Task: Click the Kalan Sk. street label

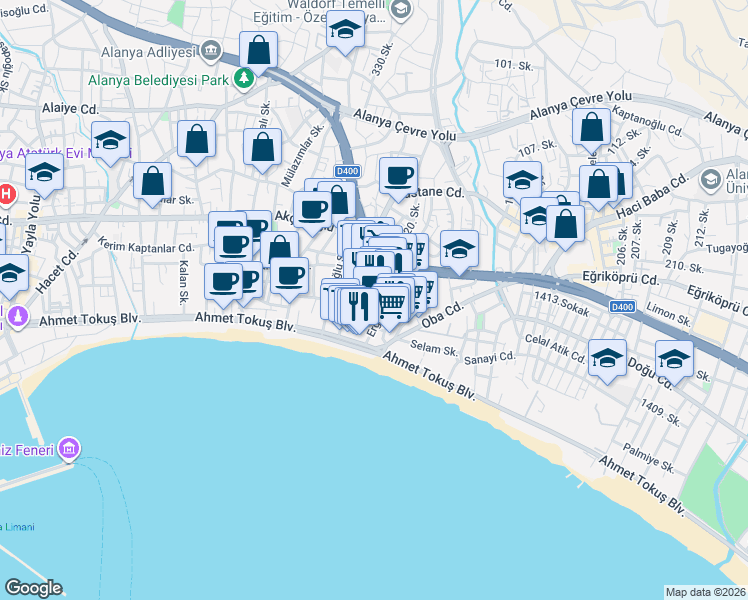Action: [x=183, y=282]
